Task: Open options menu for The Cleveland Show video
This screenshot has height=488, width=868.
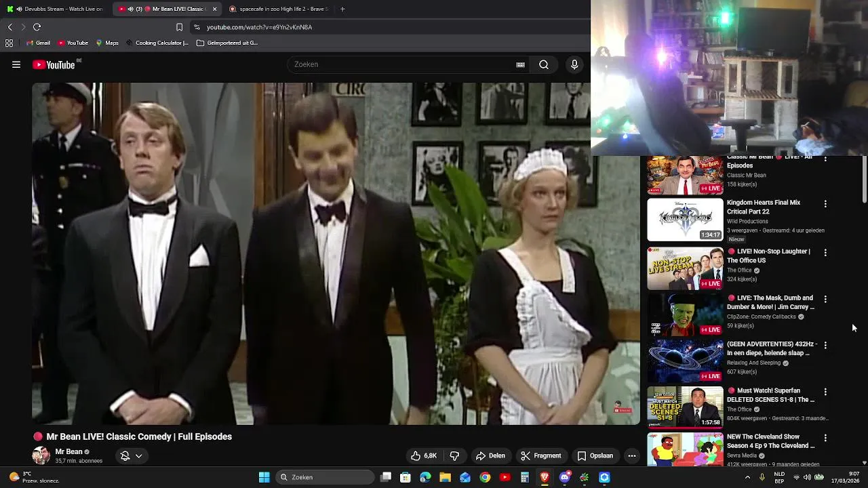Action: pos(825,438)
